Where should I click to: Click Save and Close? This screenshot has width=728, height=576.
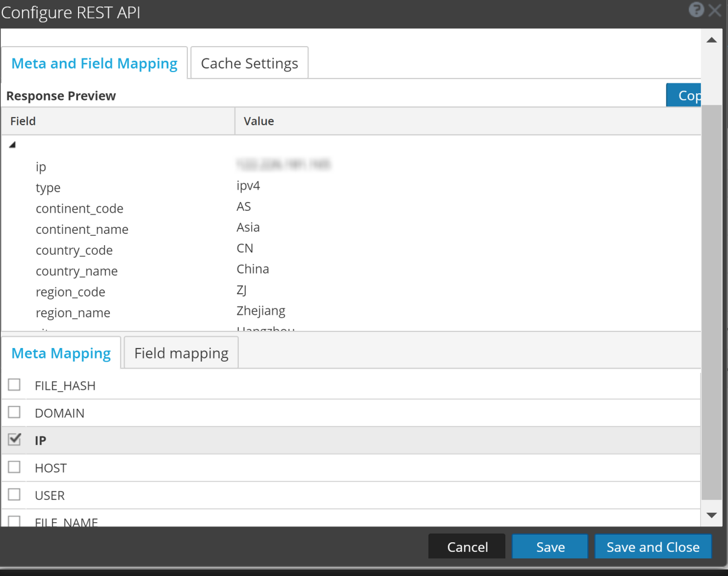tap(653, 547)
